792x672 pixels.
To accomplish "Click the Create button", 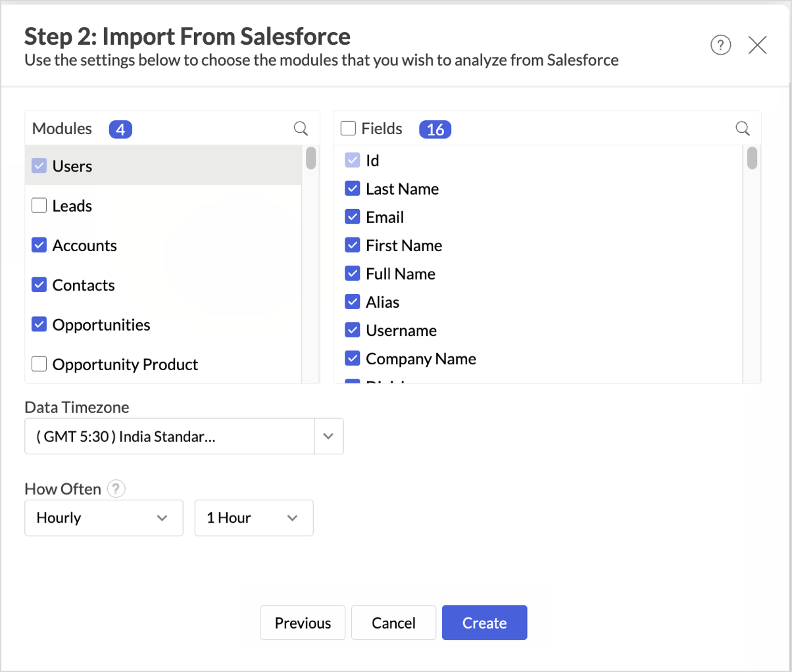I will tap(485, 623).
